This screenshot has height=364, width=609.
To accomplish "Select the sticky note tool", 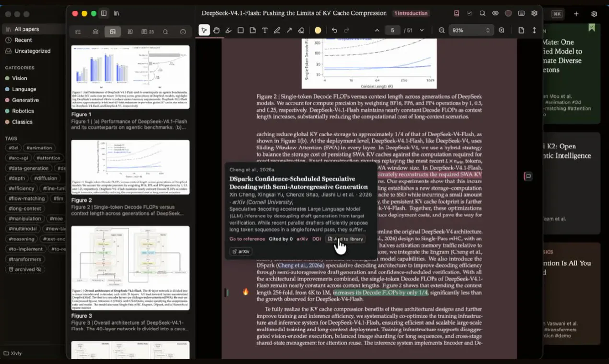I will [252, 30].
